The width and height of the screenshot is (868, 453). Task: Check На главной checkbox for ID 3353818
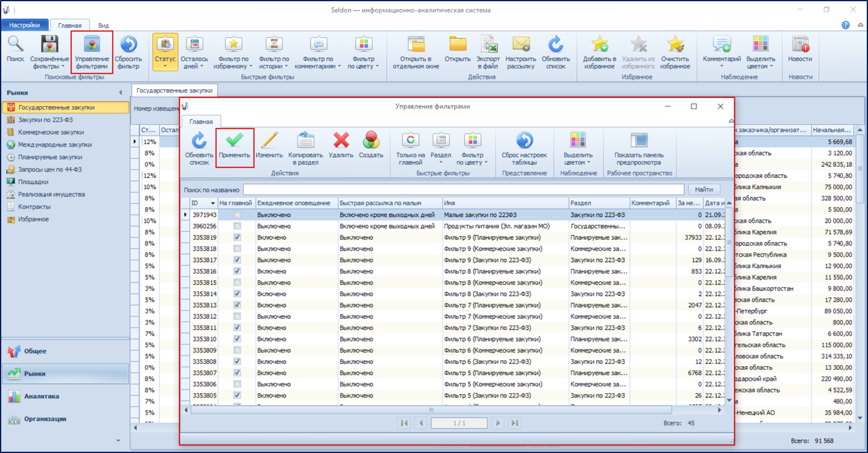236,248
